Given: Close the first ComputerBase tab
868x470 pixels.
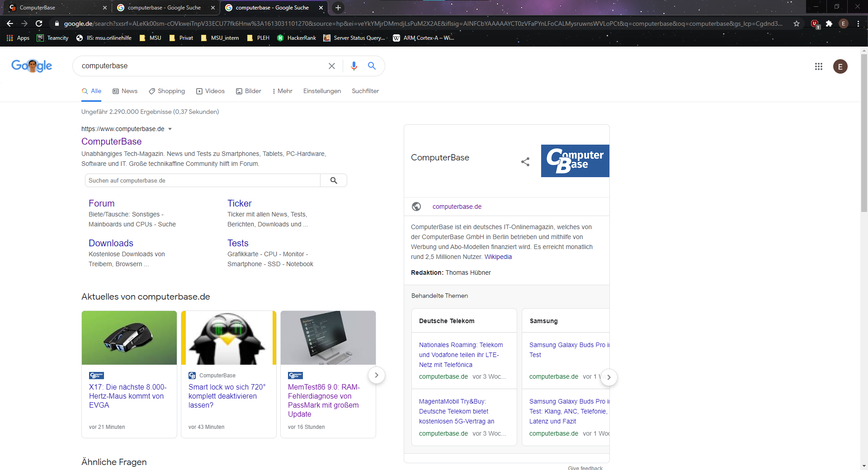Looking at the screenshot, I should [105, 8].
